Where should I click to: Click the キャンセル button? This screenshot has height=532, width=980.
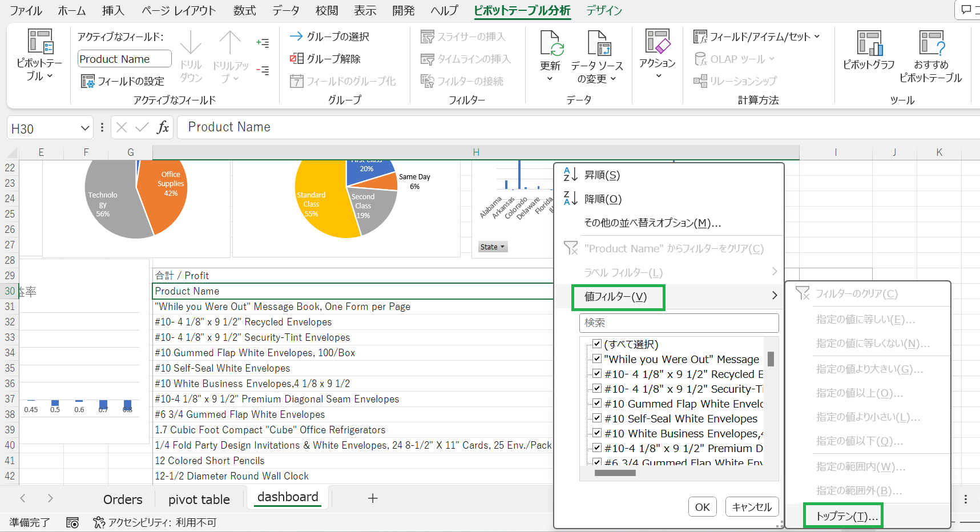(x=752, y=507)
